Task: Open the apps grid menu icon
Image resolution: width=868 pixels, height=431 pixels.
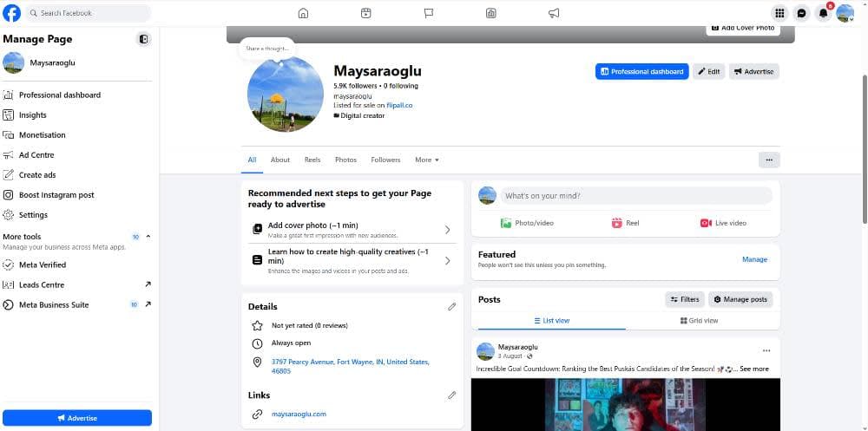Action: (779, 13)
